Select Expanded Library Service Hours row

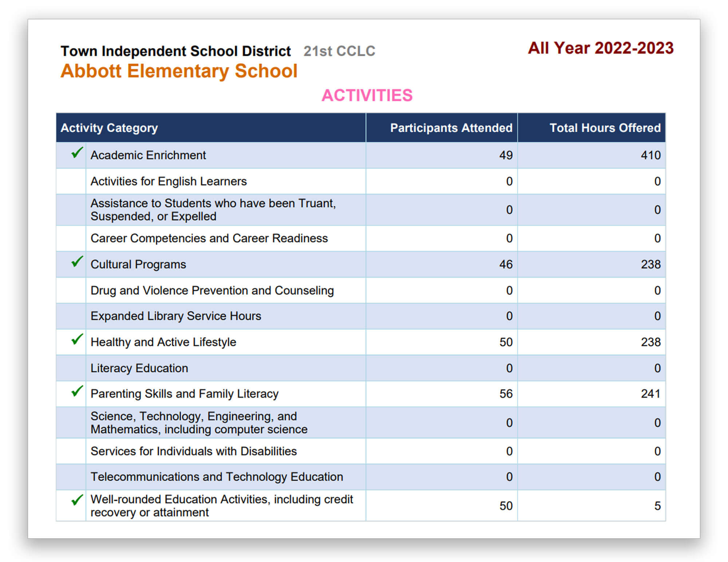176,316
